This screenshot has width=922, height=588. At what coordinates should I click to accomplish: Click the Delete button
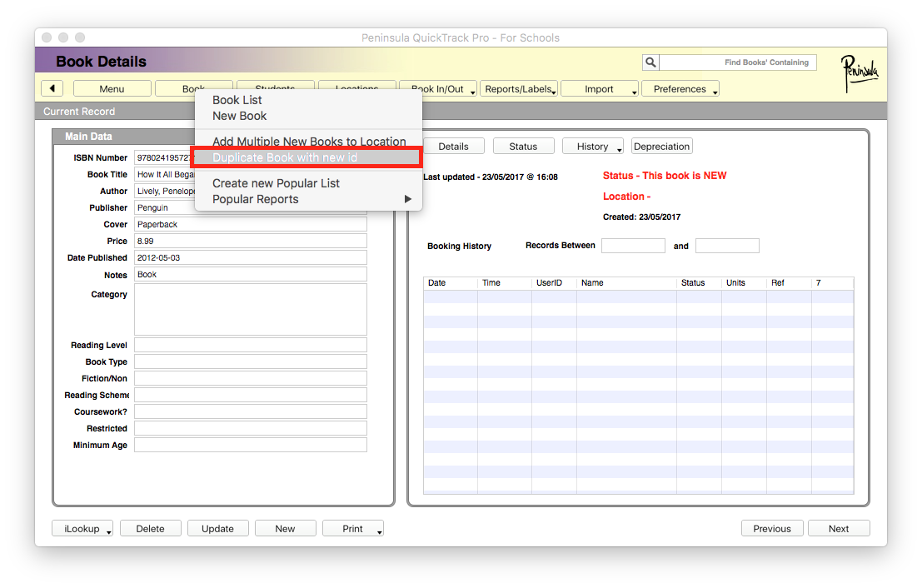click(x=150, y=529)
